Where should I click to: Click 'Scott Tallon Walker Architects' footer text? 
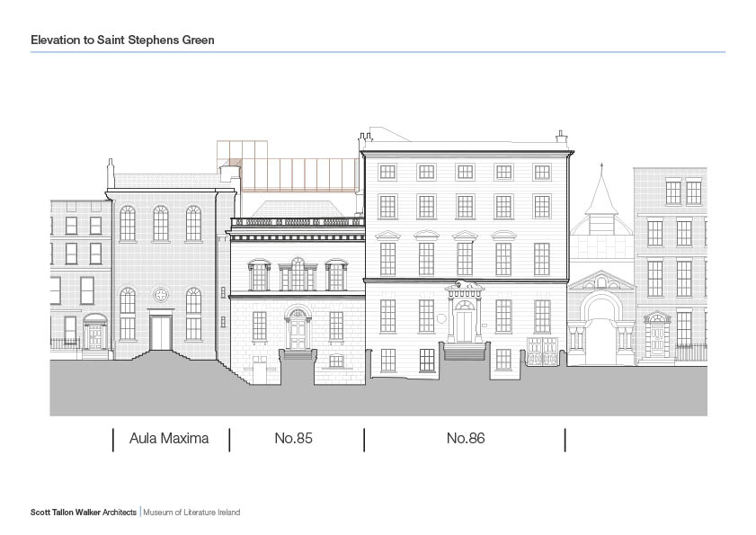pyautogui.click(x=84, y=513)
